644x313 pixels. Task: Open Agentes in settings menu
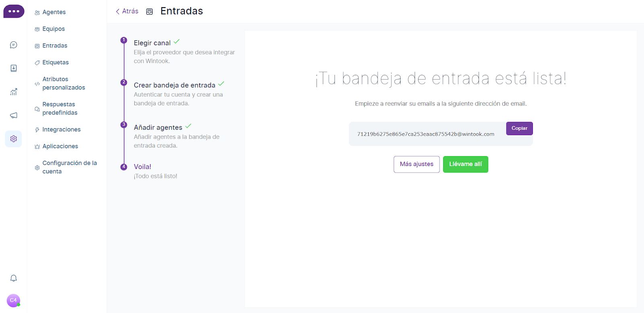[x=54, y=12]
